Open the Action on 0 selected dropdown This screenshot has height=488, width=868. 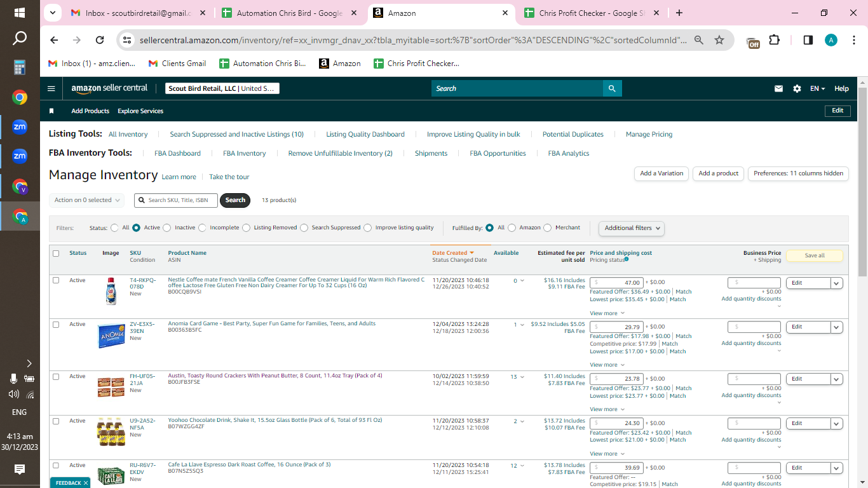(x=86, y=200)
